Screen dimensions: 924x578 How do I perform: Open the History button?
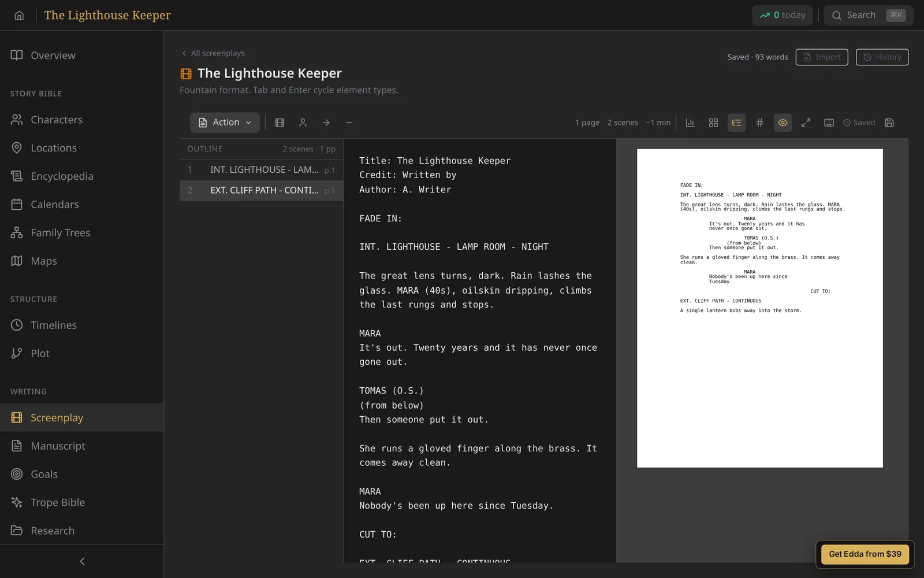[x=882, y=57]
